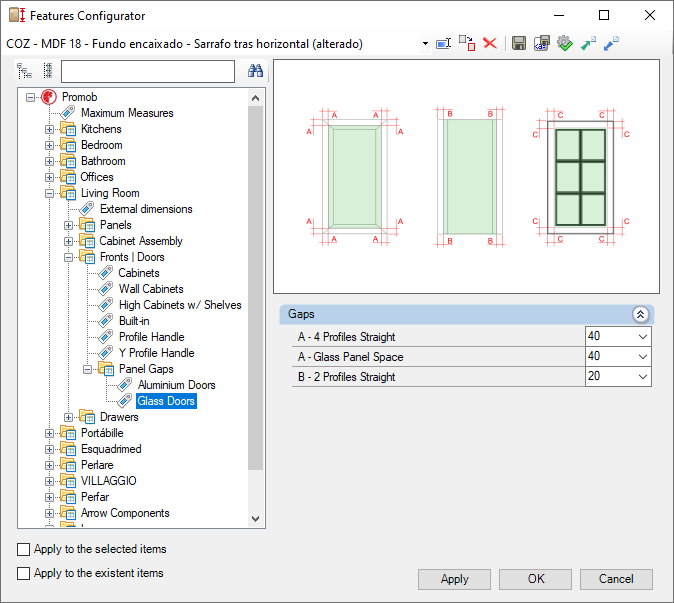The height and width of the screenshot is (603, 674).
Task: Select Maximum Measures in the tree
Action: [x=127, y=113]
